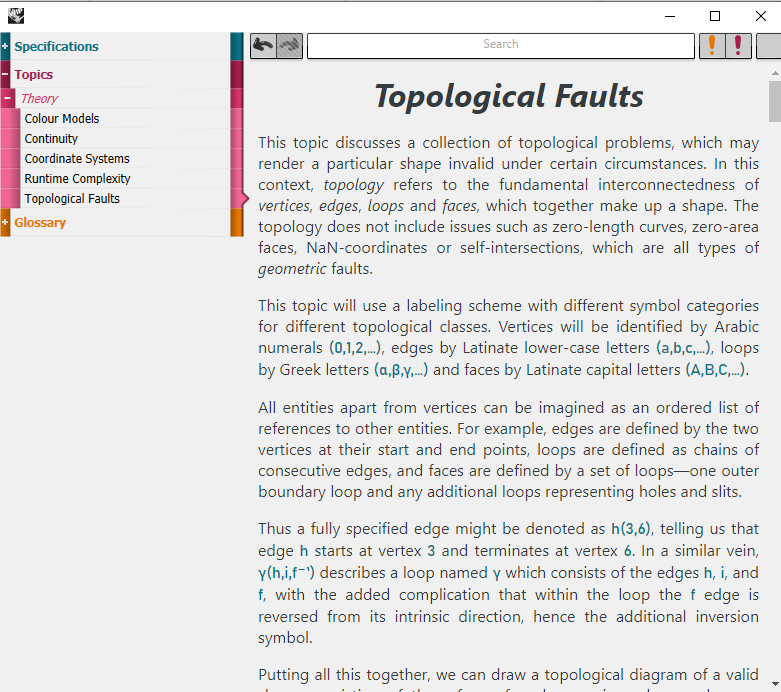The image size is (781, 692).
Task: Click the italic word topology
Action: [353, 185]
